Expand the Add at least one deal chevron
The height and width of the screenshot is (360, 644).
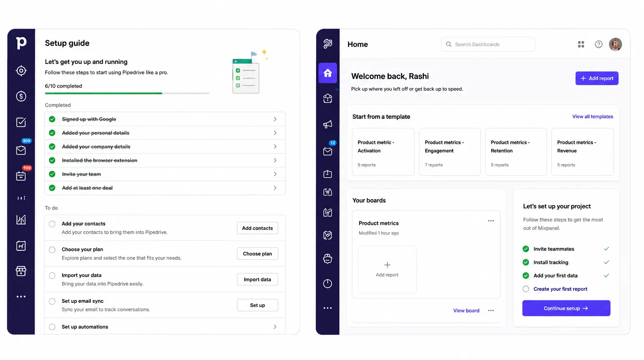click(x=275, y=188)
